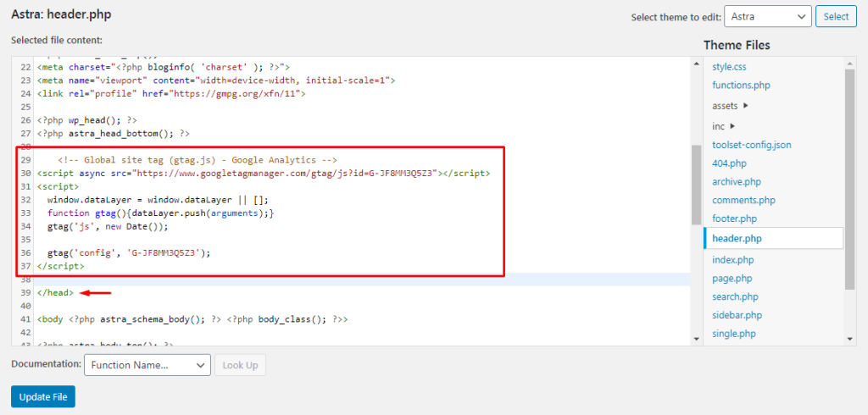Click the Look Up button
Image resolution: width=868 pixels, height=415 pixels.
[x=240, y=365]
